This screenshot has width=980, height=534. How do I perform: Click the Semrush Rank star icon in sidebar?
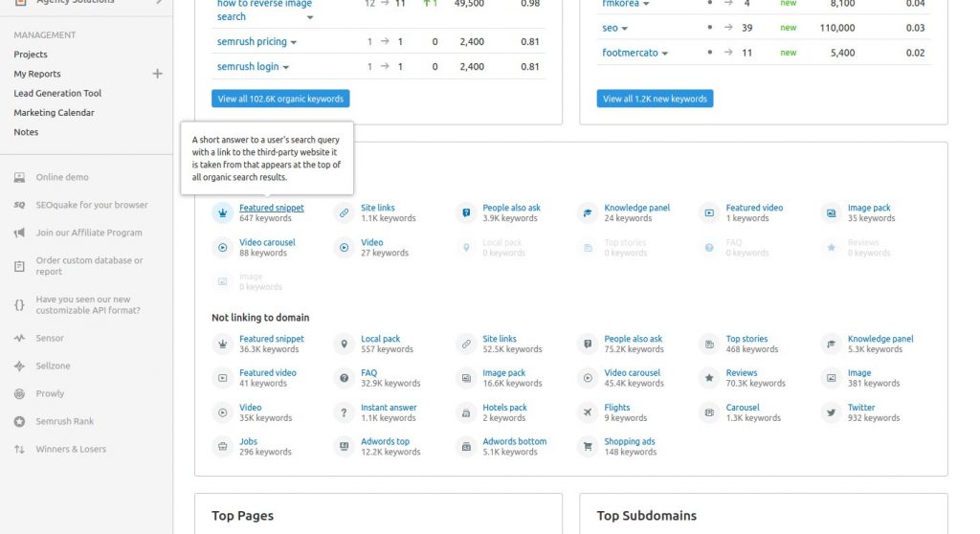click(x=19, y=421)
